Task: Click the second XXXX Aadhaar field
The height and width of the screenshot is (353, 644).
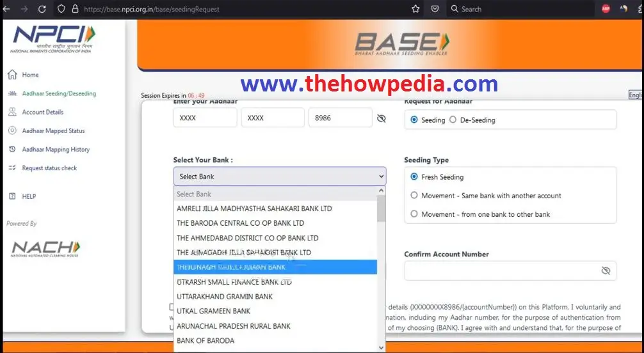Action: click(x=273, y=118)
